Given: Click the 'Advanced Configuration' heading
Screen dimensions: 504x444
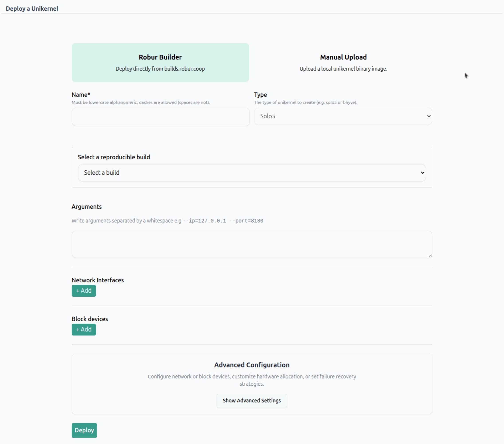Looking at the screenshot, I should [252, 365].
